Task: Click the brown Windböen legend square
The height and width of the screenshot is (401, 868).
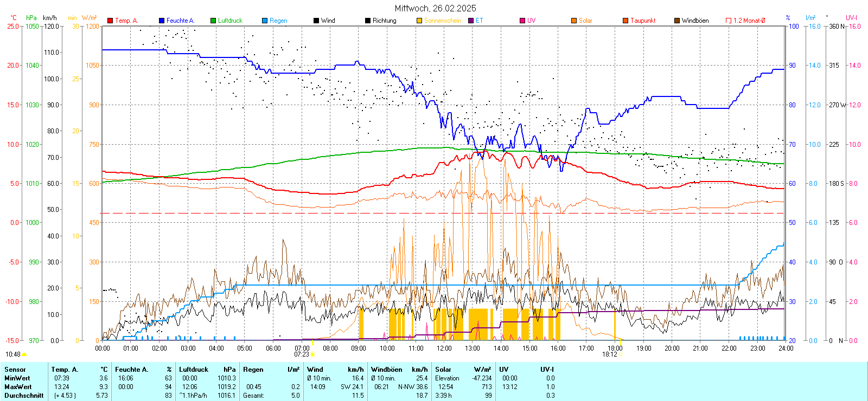Action: pyautogui.click(x=677, y=21)
